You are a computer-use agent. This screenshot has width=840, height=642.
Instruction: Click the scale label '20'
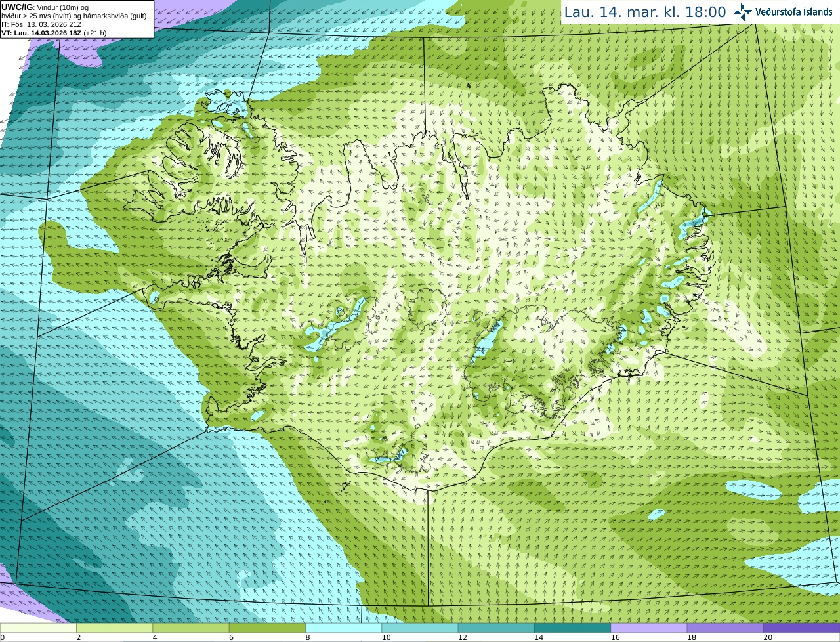(768, 637)
